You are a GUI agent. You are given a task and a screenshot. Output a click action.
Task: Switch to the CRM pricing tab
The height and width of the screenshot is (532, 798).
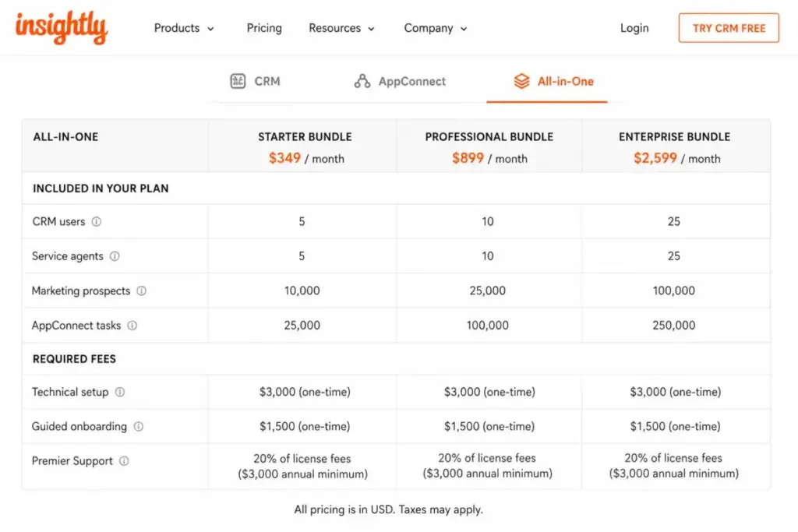(x=255, y=81)
